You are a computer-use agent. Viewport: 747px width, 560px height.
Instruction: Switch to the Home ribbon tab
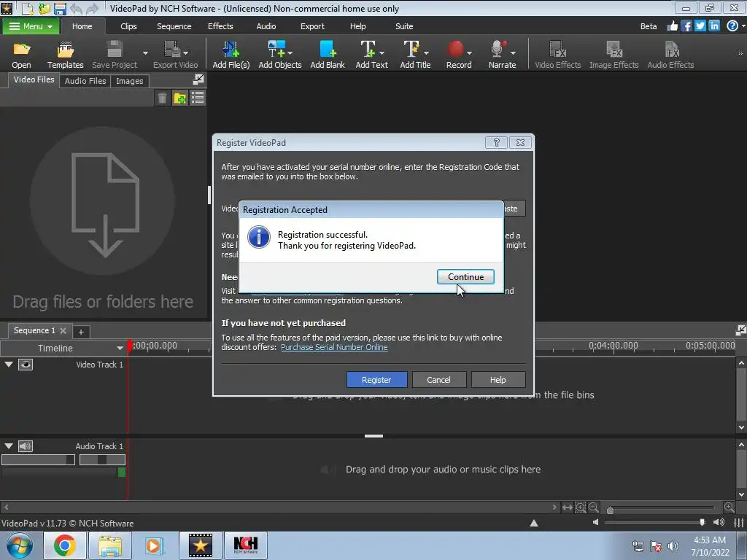pyautogui.click(x=82, y=26)
